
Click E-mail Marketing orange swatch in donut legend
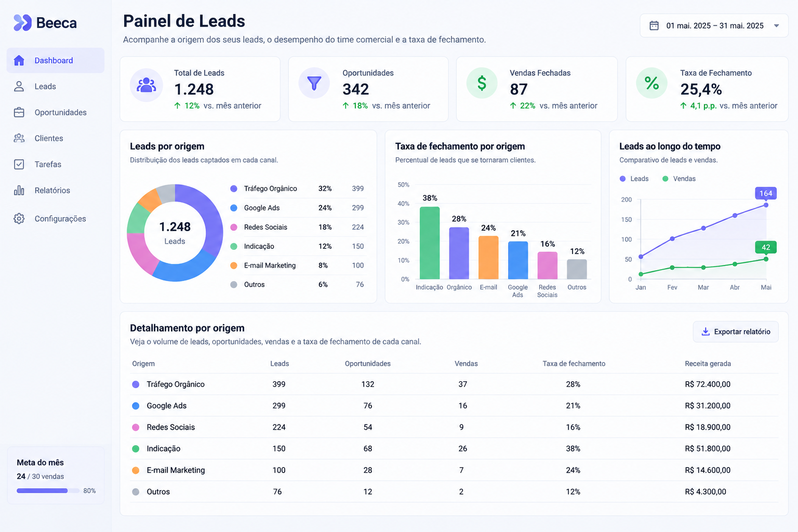pyautogui.click(x=234, y=265)
